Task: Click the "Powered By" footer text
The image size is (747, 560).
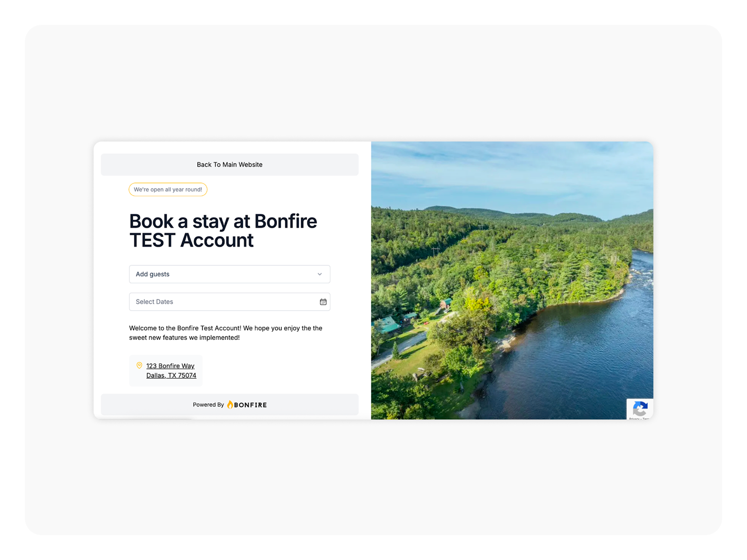Action: pos(208,405)
